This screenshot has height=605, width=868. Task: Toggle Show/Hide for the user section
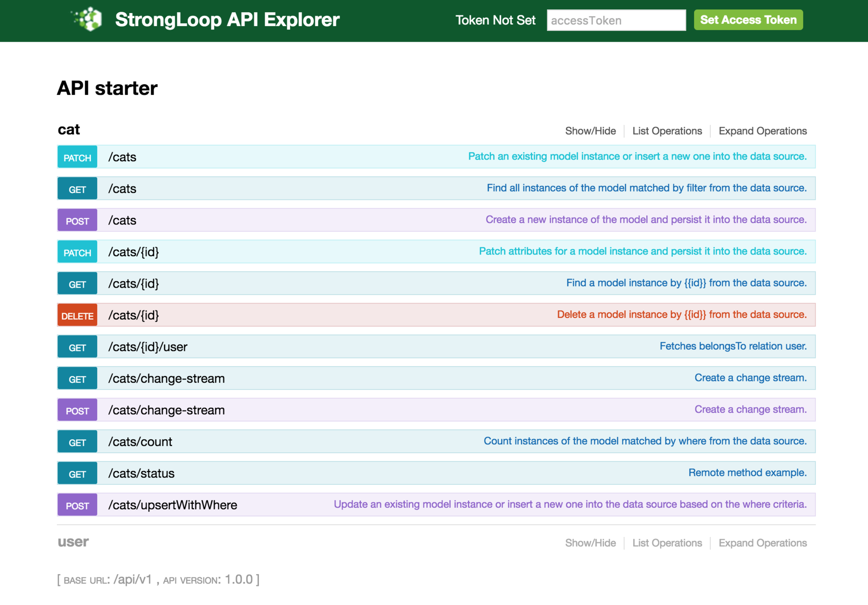click(x=590, y=543)
